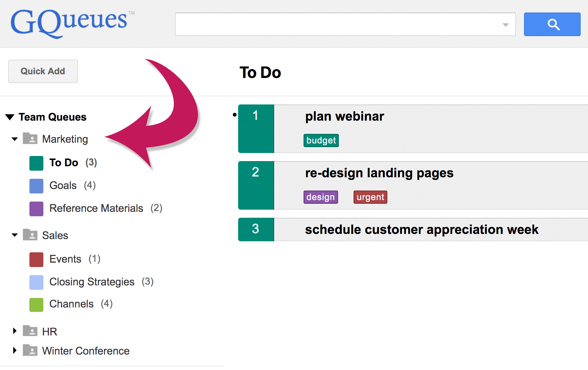This screenshot has width=588, height=370.
Task: Click the blue magnifying glass search button
Action: coord(552,24)
